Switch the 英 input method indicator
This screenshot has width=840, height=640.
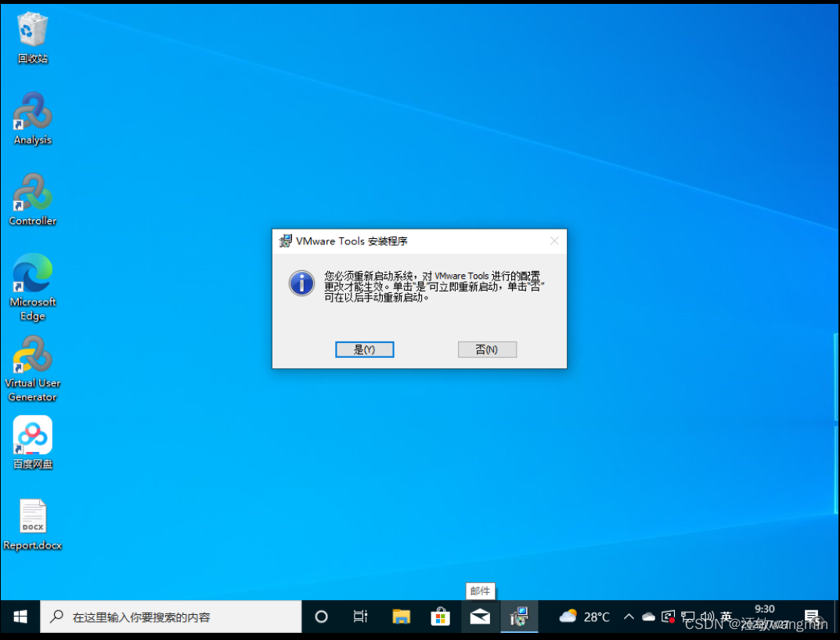coord(726,616)
